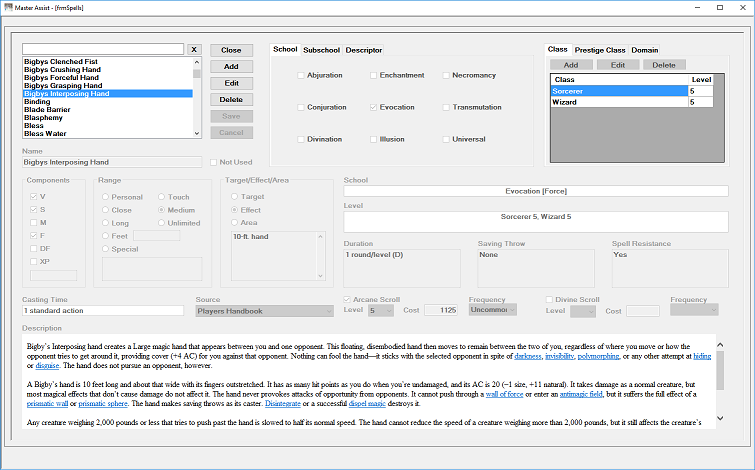Image resolution: width=755 pixels, height=470 pixels.
Task: Toggle the Conjuration checkbox
Action: click(x=301, y=107)
